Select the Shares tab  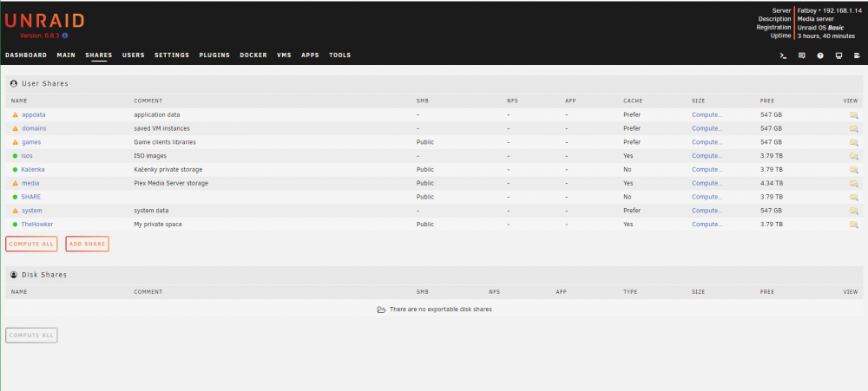[99, 55]
